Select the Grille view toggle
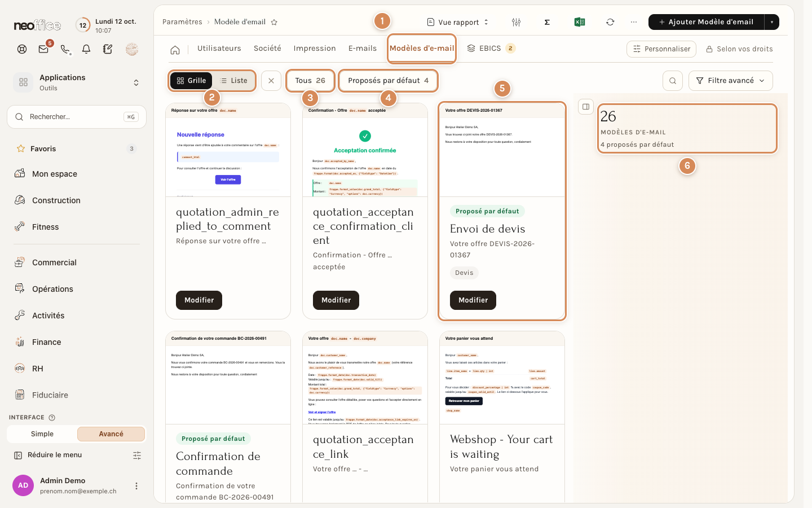The width and height of the screenshot is (812, 508). (192, 81)
